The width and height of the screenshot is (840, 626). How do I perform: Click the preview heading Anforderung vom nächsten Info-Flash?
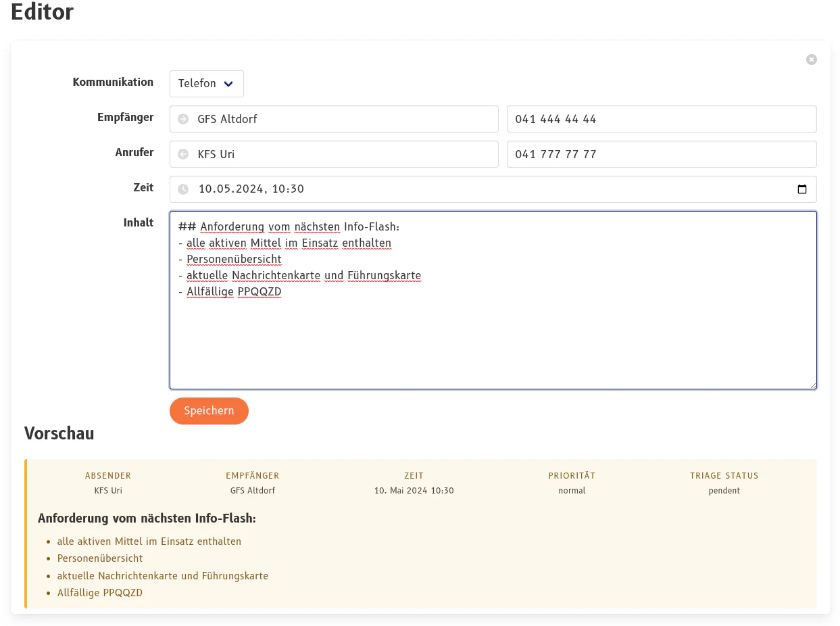pos(147,519)
